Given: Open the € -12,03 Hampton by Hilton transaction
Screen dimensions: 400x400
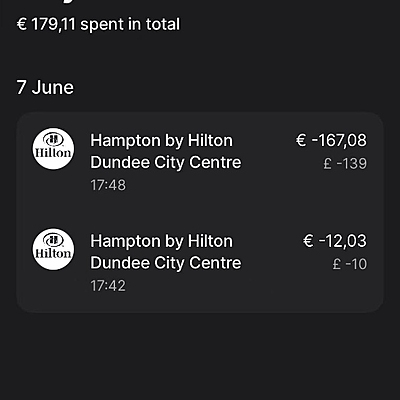Looking at the screenshot, I should (x=200, y=263).
